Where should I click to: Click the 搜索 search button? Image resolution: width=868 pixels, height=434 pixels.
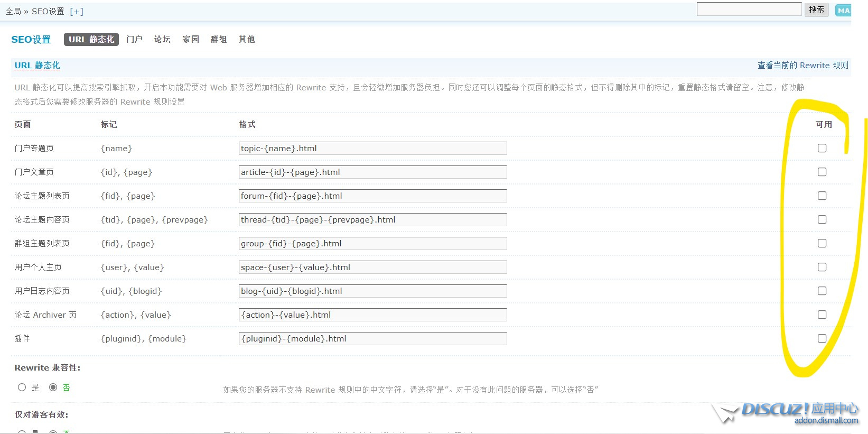click(816, 10)
